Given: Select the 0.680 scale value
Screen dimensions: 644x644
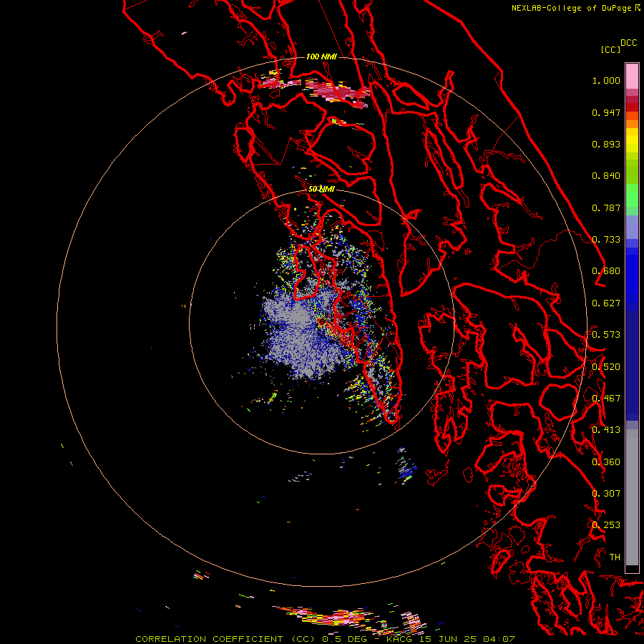Looking at the screenshot, I should click(606, 271).
